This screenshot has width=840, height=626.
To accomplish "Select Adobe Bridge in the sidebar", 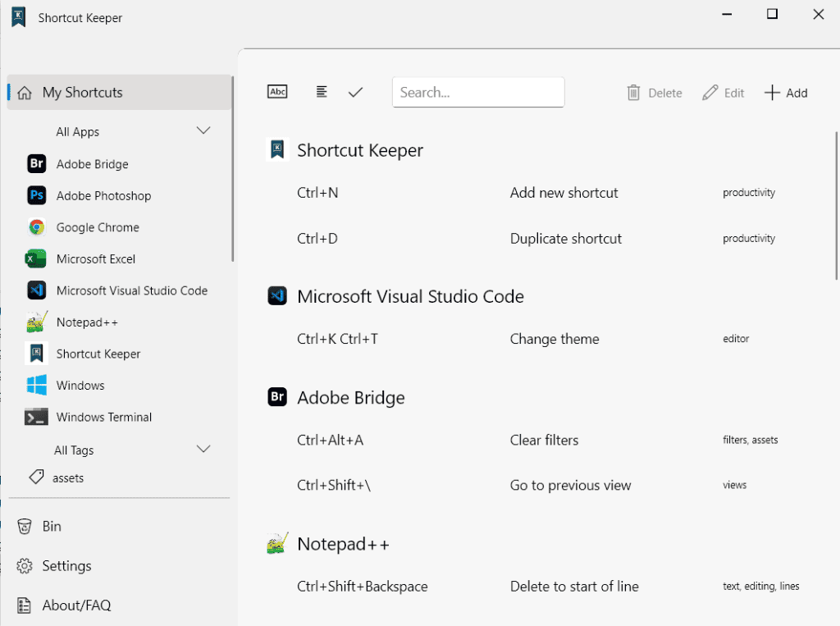I will click(x=119, y=164).
